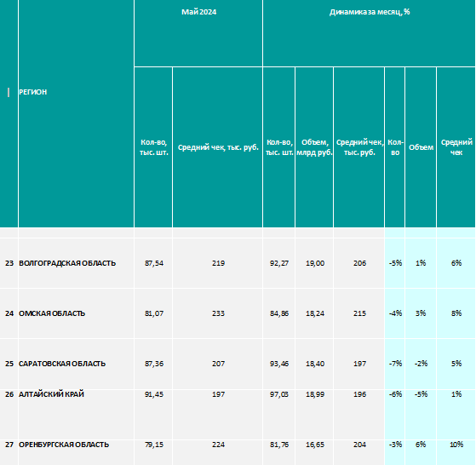
Task: Select row number 25
Action: tap(9, 364)
